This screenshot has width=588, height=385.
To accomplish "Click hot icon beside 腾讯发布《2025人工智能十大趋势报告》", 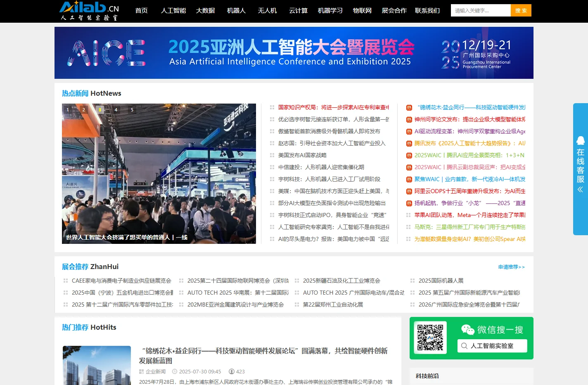I will point(409,143).
